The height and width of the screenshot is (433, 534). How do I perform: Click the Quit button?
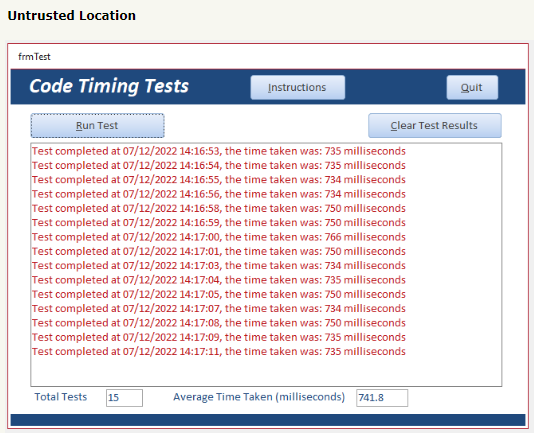pos(472,88)
